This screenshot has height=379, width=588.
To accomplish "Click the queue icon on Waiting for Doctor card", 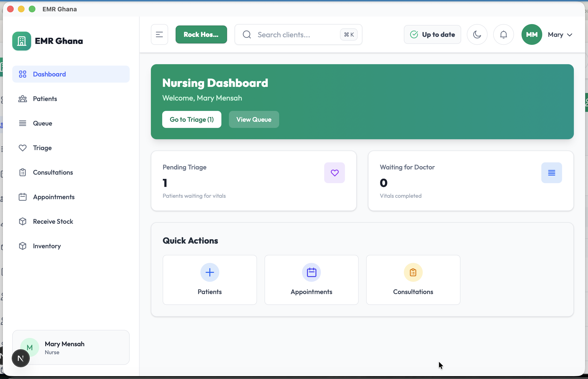I will pyautogui.click(x=552, y=173).
